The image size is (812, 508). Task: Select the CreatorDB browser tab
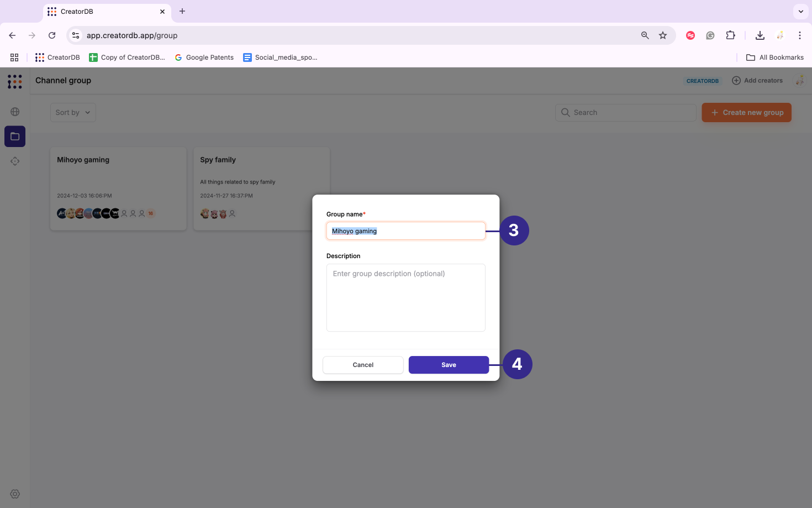click(107, 12)
